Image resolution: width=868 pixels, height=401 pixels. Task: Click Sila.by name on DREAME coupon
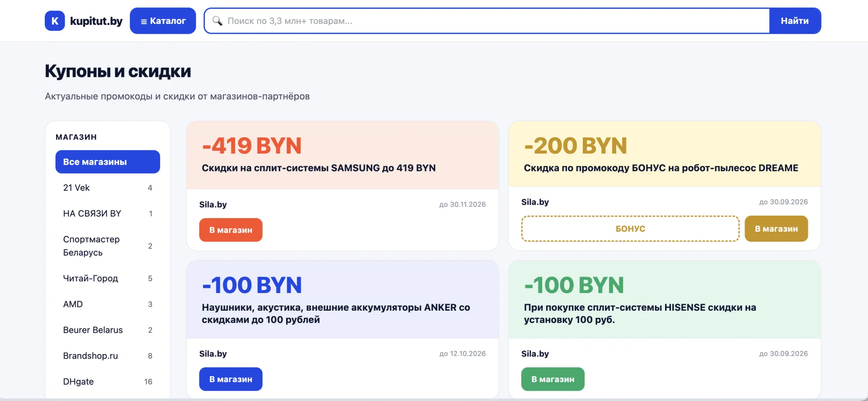(x=535, y=202)
